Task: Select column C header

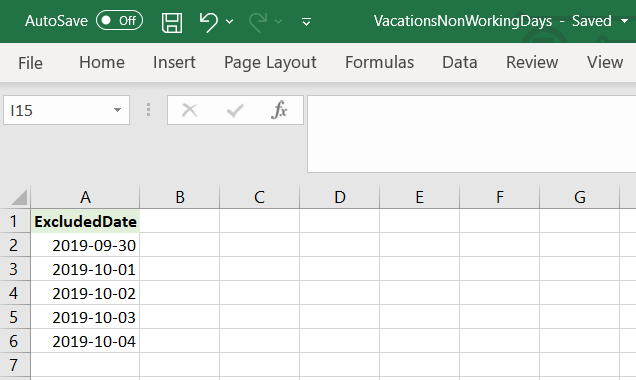Action: (x=260, y=197)
